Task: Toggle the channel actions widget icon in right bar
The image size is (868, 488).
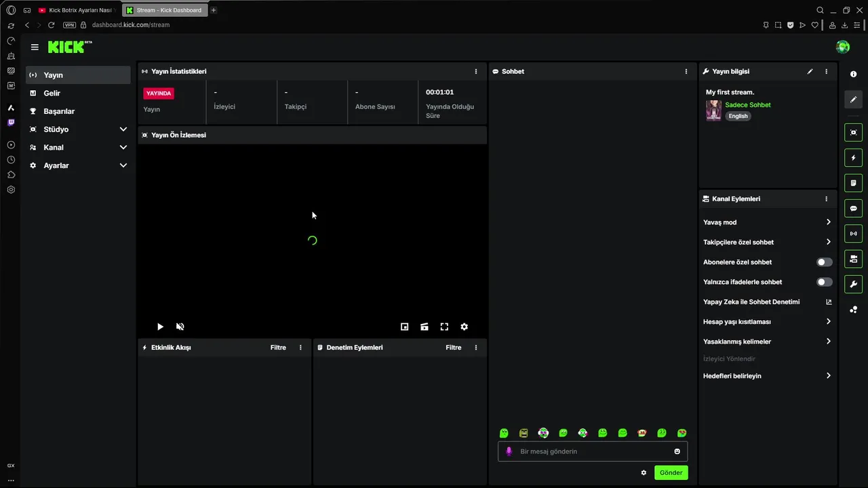Action: [x=853, y=259]
